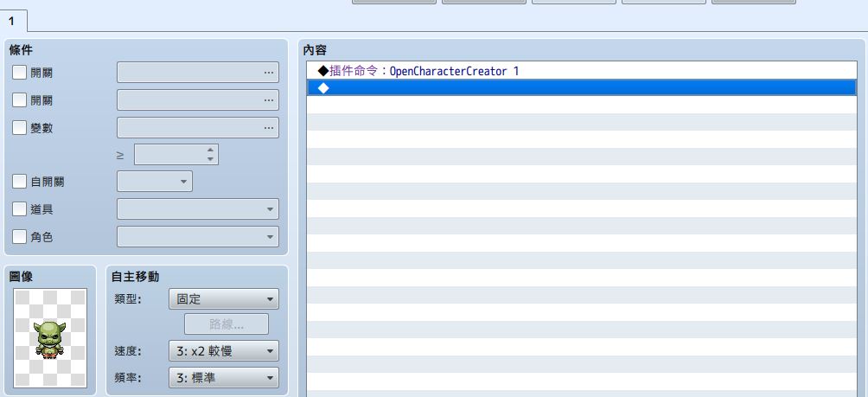Screen dimensions: 868x397
Task: Enable the second 開關 switch condition
Action: click(19, 100)
